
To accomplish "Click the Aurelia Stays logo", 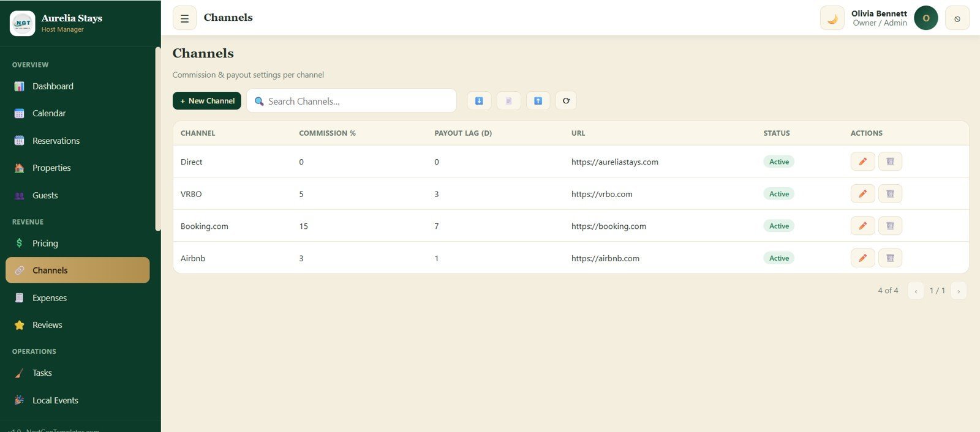I will point(23,23).
